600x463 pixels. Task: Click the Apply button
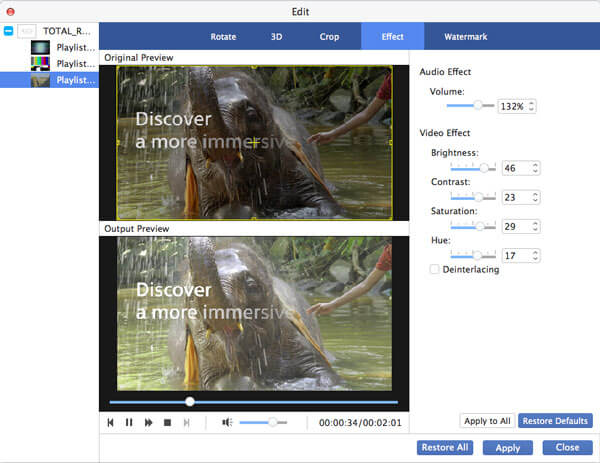point(507,448)
